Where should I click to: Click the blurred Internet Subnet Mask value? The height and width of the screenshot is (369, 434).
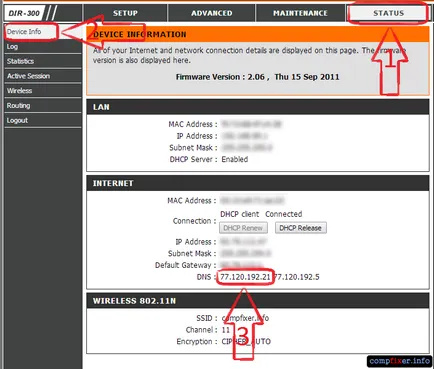coord(245,254)
